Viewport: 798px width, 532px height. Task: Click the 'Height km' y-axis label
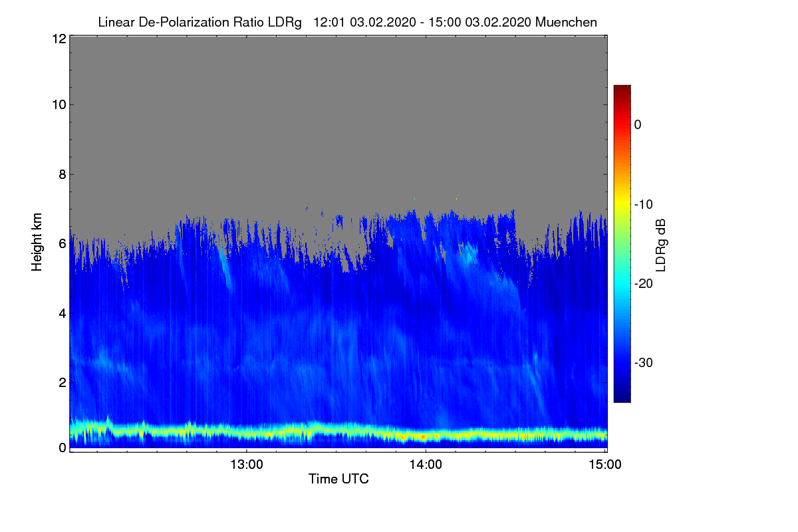[x=37, y=243]
